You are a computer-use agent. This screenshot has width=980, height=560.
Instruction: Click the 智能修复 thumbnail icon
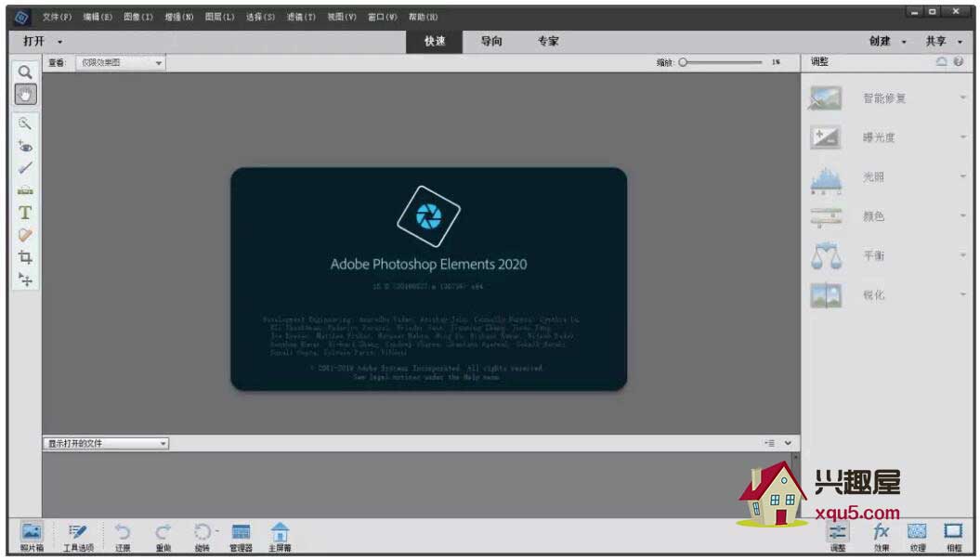click(x=826, y=98)
